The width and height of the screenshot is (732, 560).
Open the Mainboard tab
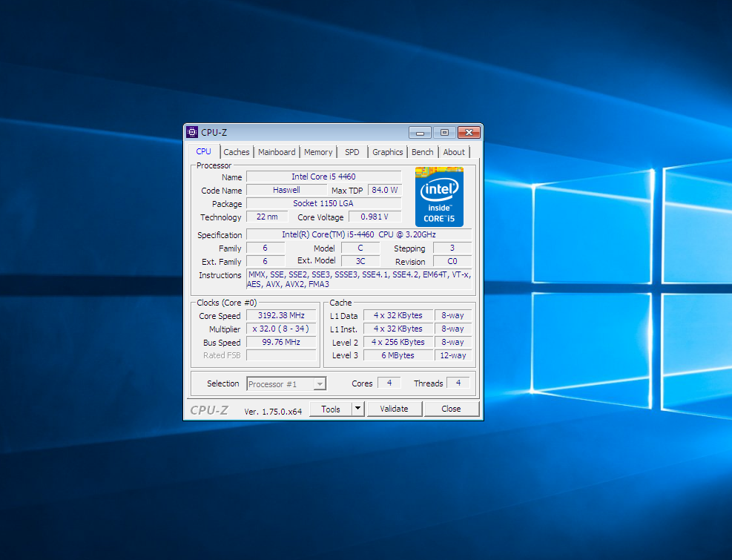point(277,152)
